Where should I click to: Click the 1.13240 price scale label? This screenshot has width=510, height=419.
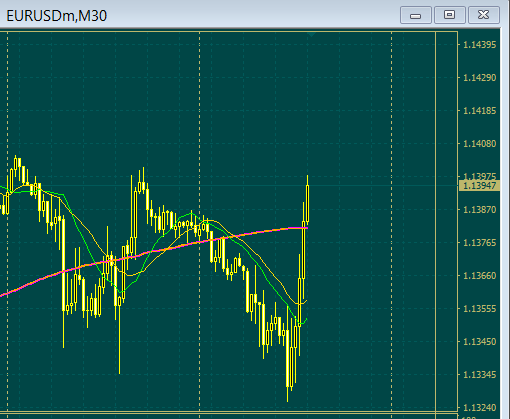coord(480,408)
